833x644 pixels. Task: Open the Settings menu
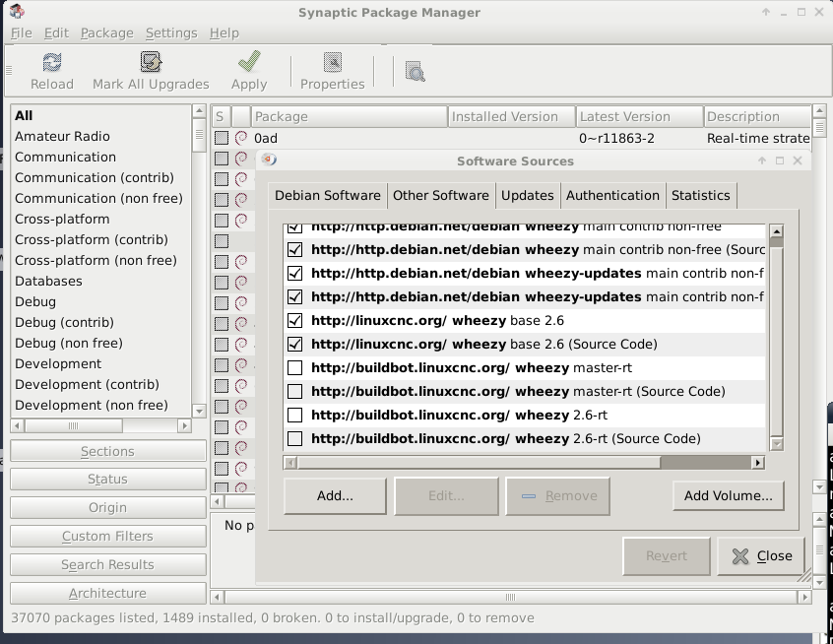[171, 32]
